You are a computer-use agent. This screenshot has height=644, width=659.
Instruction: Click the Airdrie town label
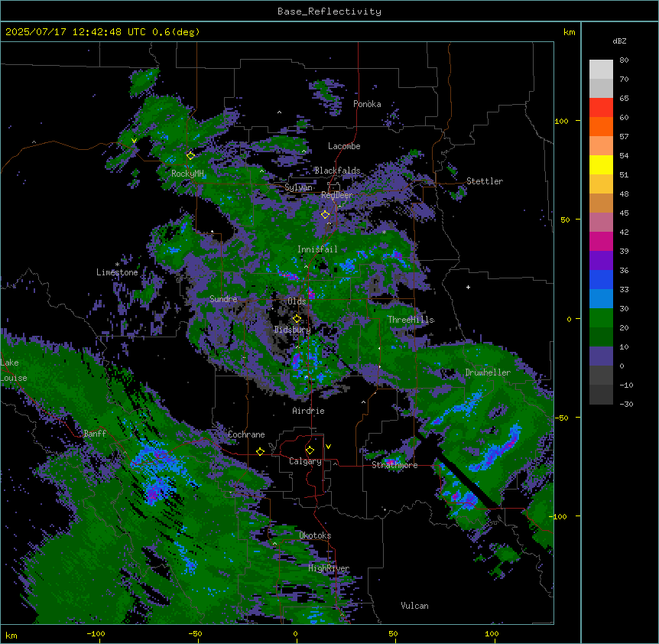(309, 411)
